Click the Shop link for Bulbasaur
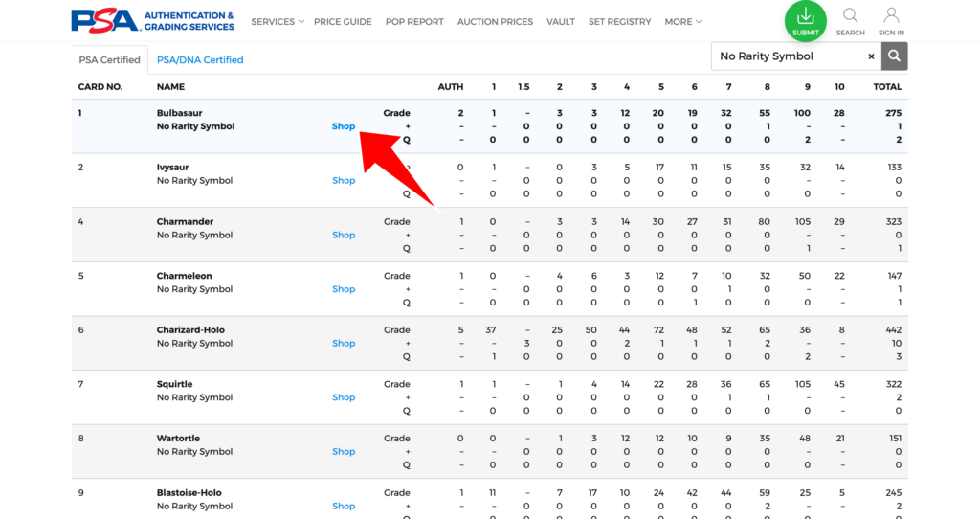980x519 pixels. pyautogui.click(x=344, y=126)
